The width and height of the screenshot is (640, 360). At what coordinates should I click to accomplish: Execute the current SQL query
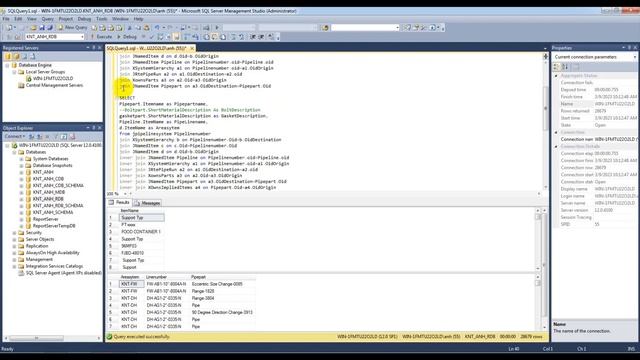pos(101,37)
